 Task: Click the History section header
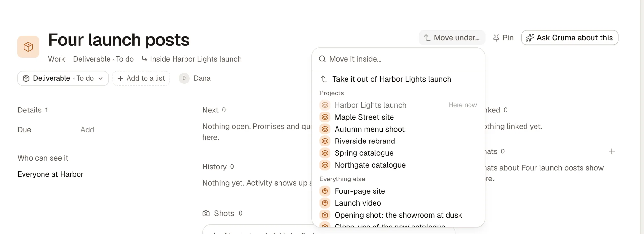[218, 167]
